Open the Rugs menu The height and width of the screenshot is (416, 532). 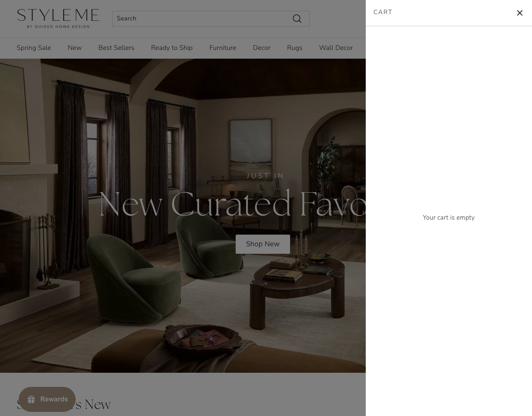point(295,48)
